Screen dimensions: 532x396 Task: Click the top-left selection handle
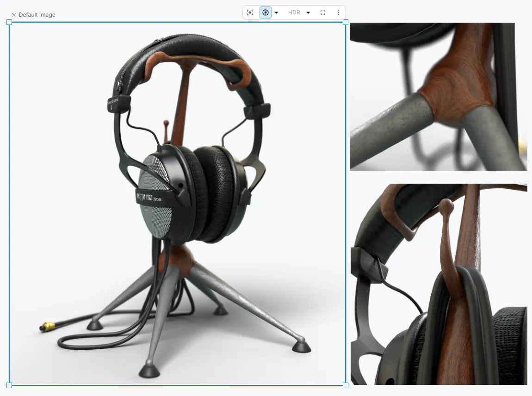(x=9, y=22)
